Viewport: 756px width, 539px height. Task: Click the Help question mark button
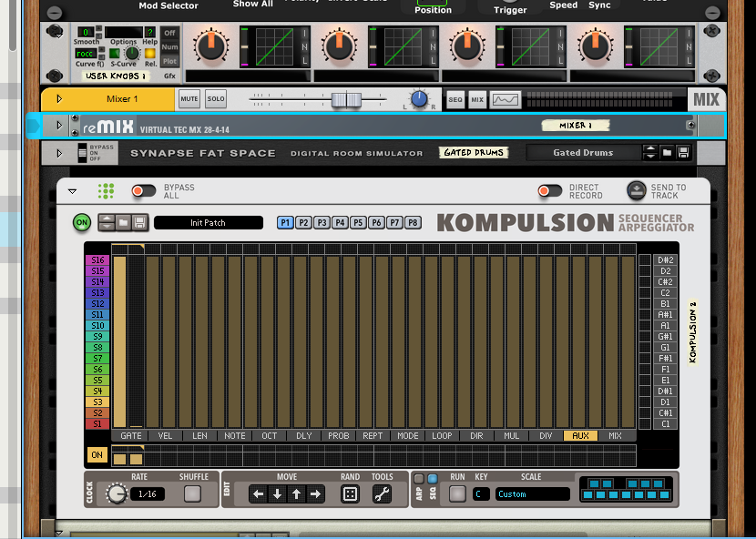click(x=150, y=32)
